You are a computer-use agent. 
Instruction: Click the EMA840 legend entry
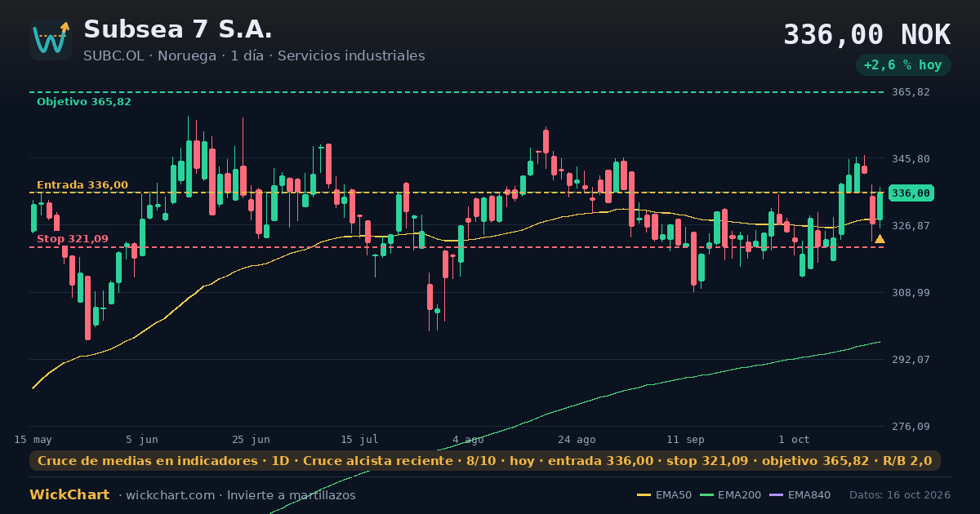[800, 495]
